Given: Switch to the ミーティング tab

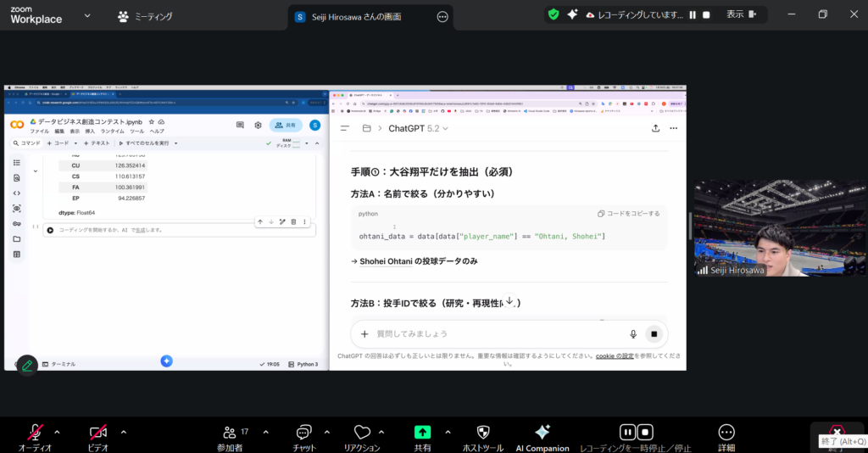Looking at the screenshot, I should tap(145, 16).
